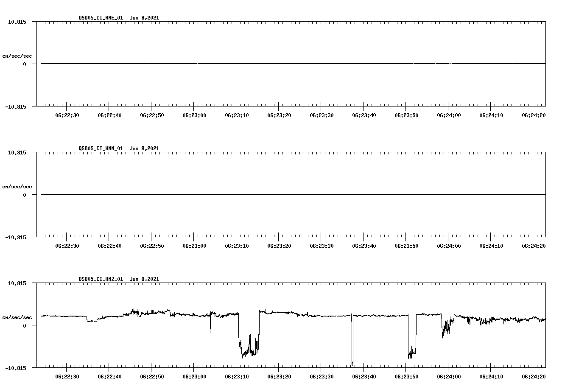Pick 06:23:50 time label under HNZ plot
This screenshot has height=392, width=576.
pos(406,377)
